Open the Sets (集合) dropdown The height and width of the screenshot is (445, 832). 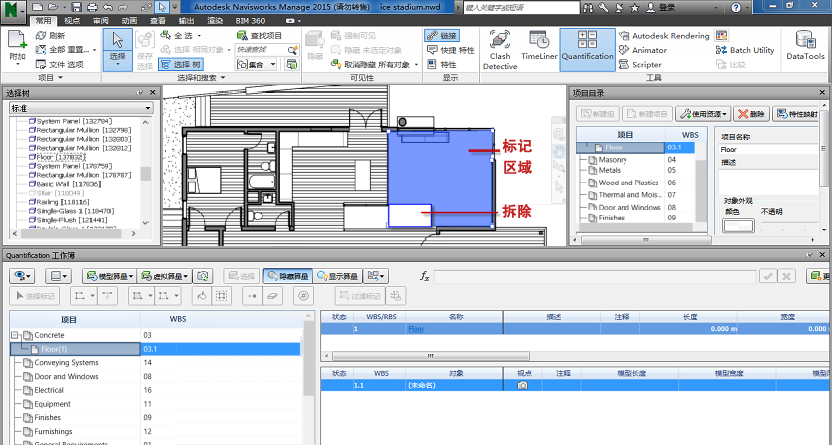[x=257, y=64]
